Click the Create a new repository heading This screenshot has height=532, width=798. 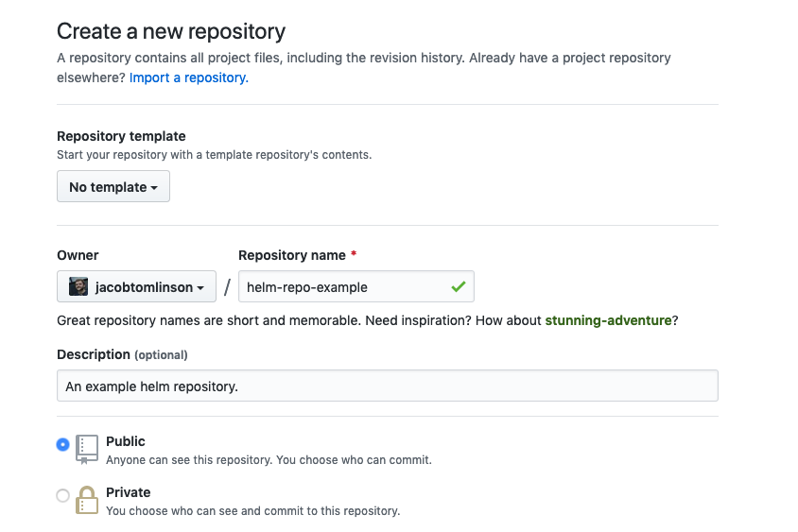point(171,31)
